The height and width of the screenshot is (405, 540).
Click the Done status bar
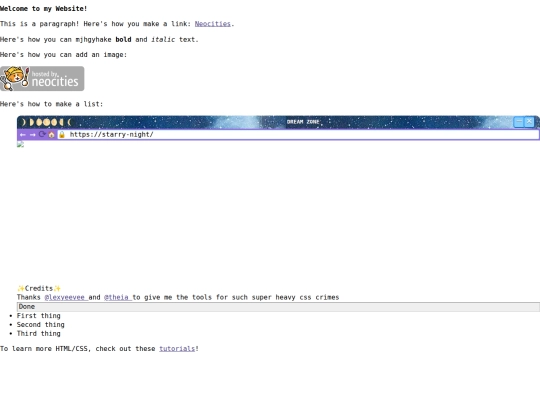[x=278, y=307]
